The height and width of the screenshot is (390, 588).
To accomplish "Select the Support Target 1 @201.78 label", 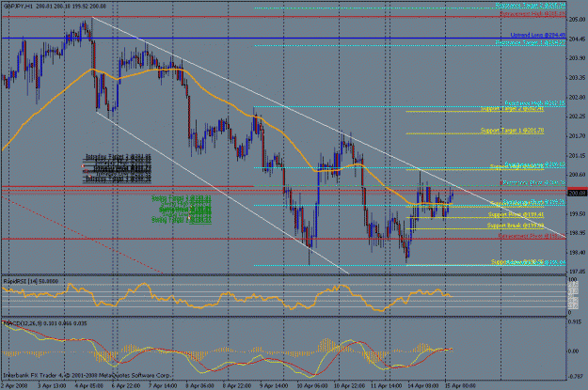I will click(512, 131).
